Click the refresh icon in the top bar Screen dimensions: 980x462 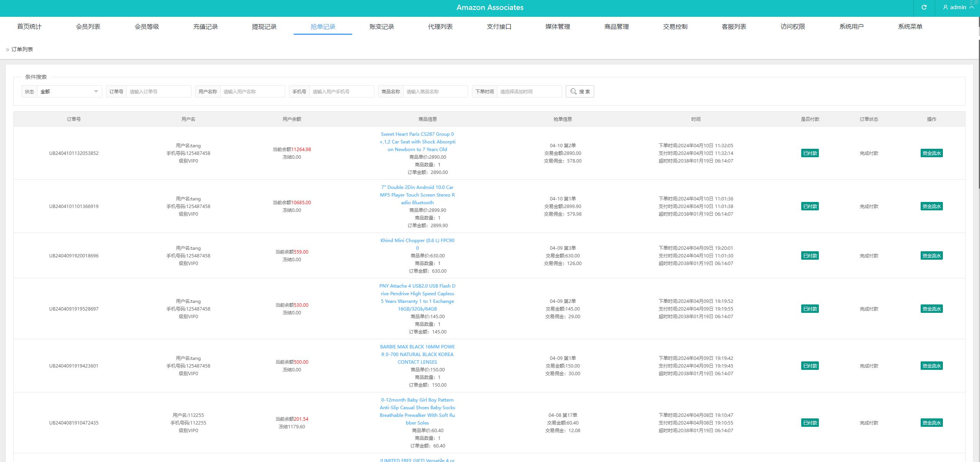[x=924, y=7]
